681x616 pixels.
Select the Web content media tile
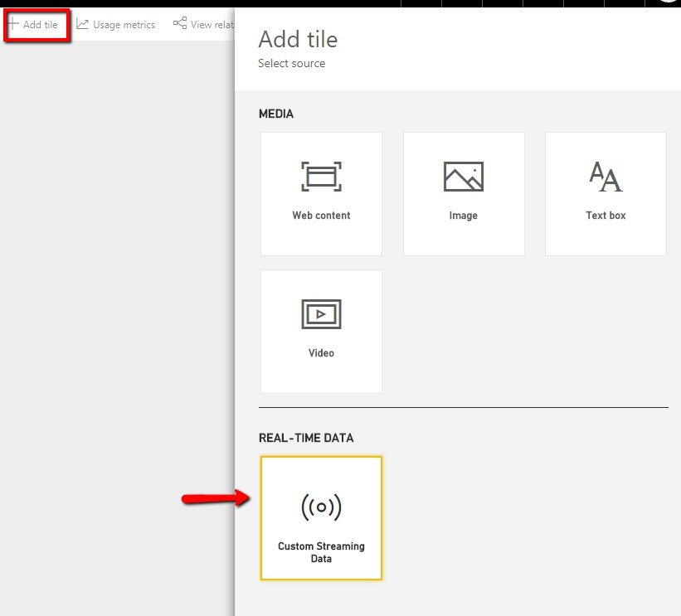coord(321,193)
